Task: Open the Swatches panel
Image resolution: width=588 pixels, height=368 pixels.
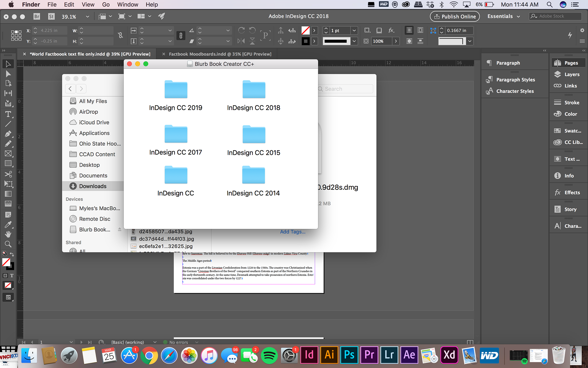Action: point(568,131)
